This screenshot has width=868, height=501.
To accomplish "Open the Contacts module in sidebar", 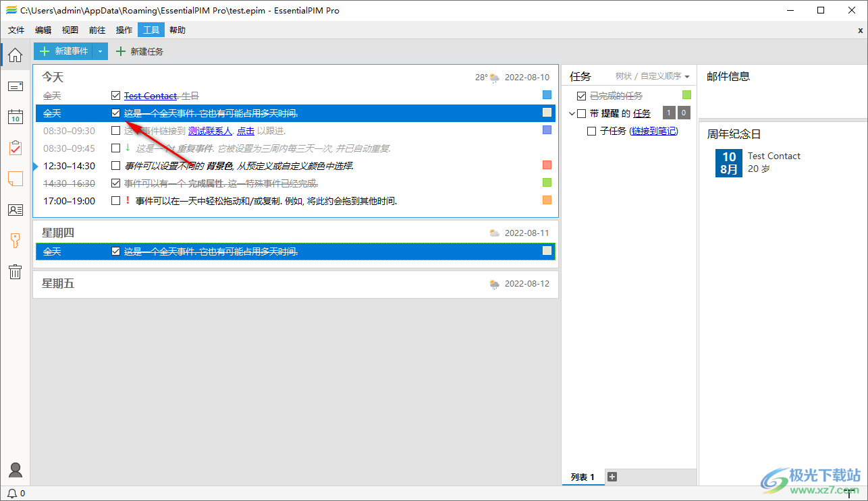I will pos(15,210).
